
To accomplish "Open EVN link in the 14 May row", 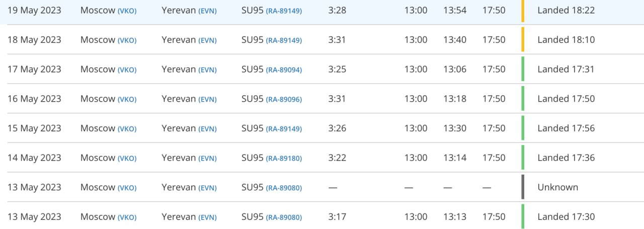I will [207, 159].
